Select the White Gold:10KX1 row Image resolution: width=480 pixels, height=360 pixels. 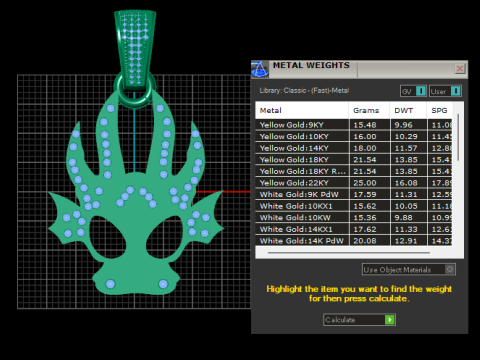pyautogui.click(x=354, y=206)
